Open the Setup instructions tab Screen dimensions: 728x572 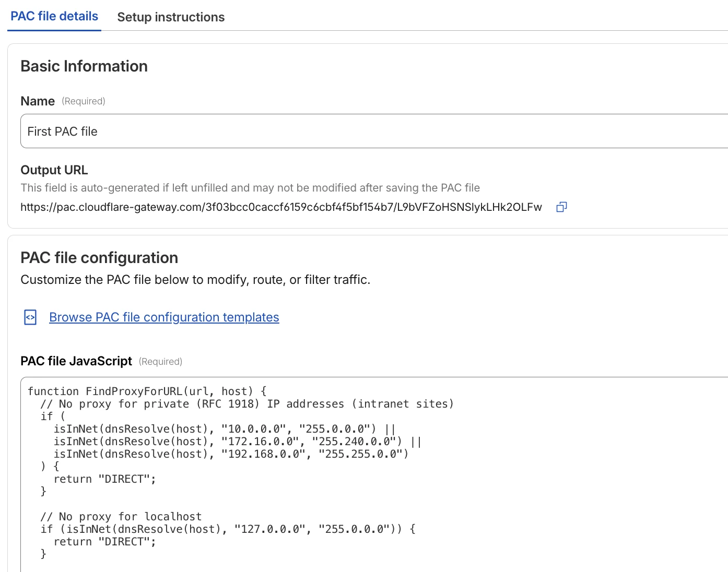[x=171, y=17]
